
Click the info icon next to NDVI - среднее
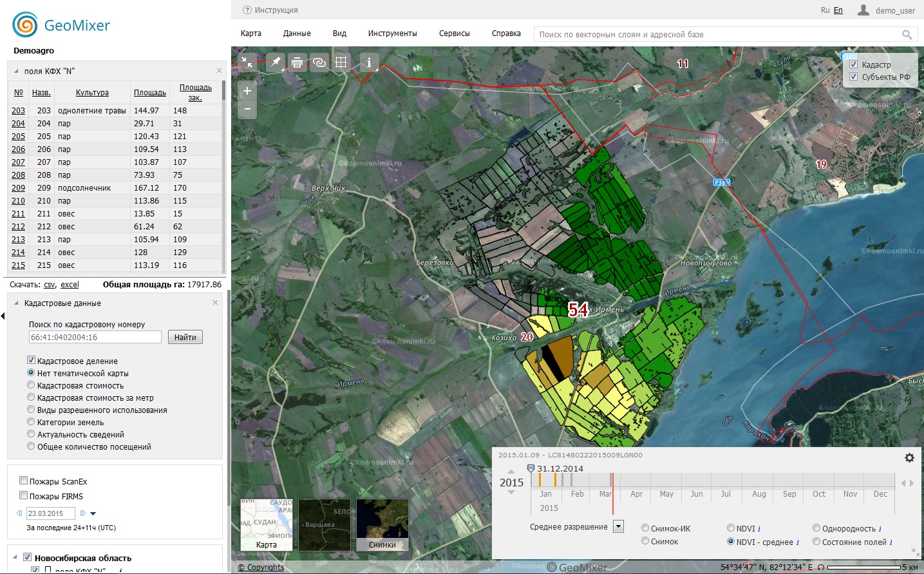(x=798, y=542)
